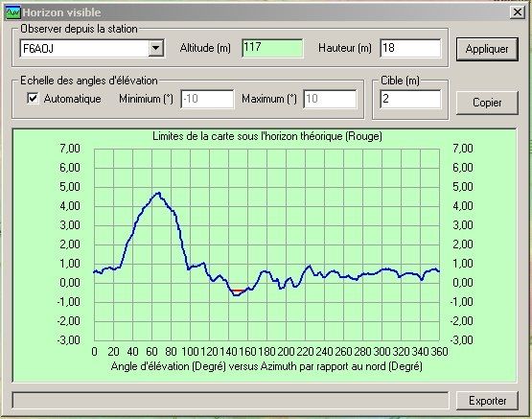532x419 pixels.
Task: Click the 360 label on the azimuth axis
Action: coord(439,352)
